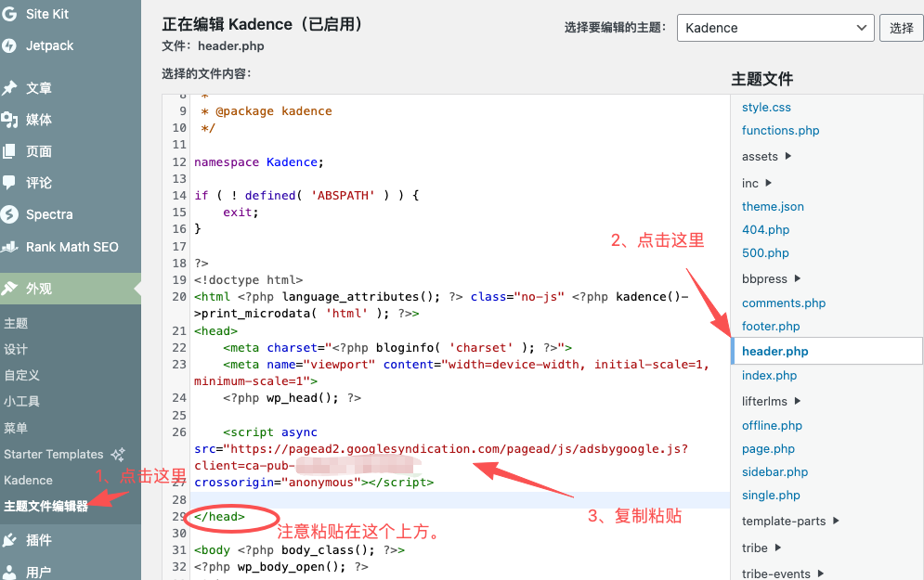Open functions.php in the file list

[780, 131]
